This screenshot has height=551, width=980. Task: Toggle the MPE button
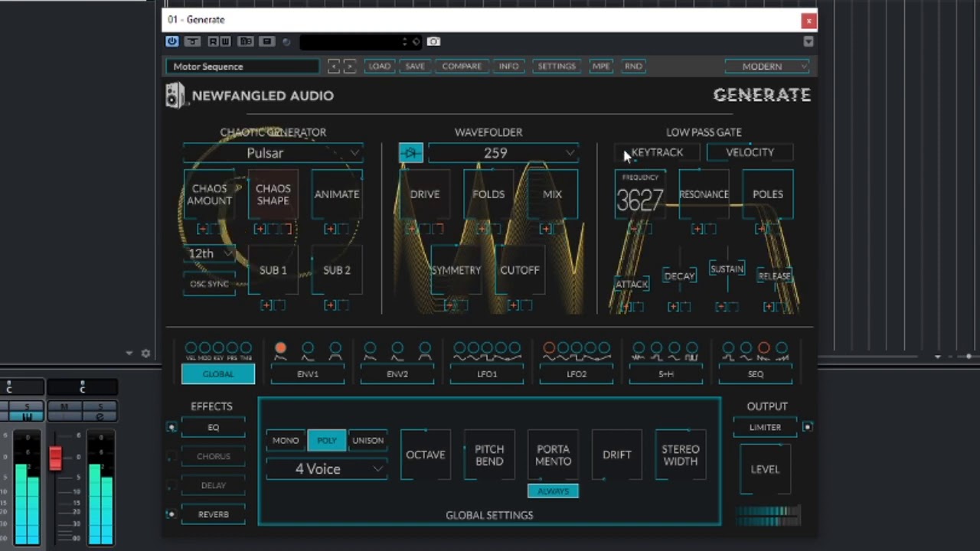coord(601,67)
